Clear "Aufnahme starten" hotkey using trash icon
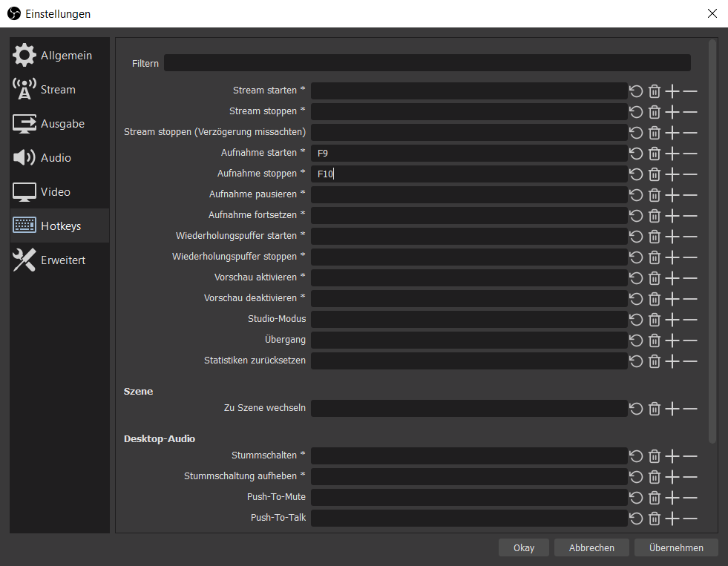The width and height of the screenshot is (728, 566). pos(654,153)
